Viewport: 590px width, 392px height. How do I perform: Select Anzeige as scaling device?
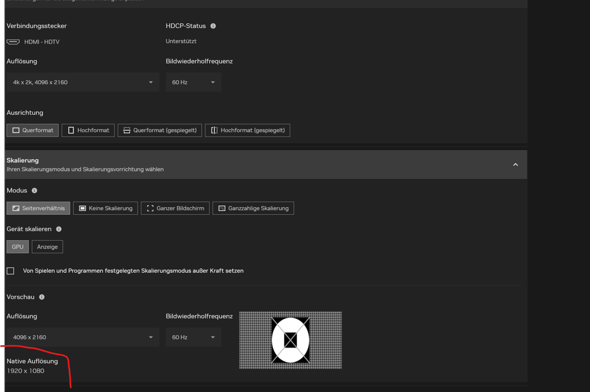47,247
